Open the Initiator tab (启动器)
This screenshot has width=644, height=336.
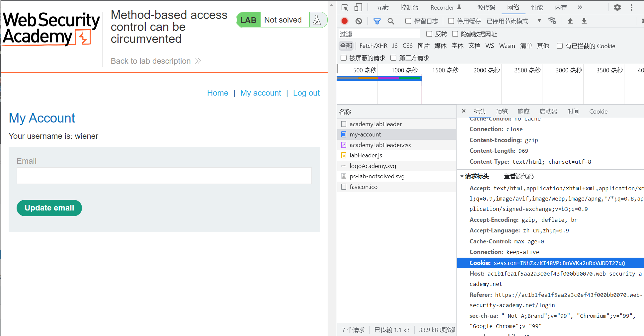tap(548, 112)
